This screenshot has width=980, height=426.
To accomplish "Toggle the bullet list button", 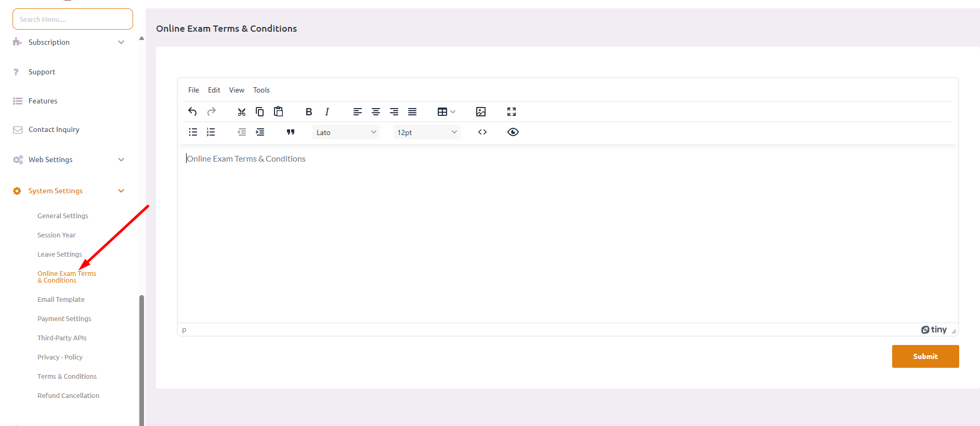I will pyautogui.click(x=193, y=132).
